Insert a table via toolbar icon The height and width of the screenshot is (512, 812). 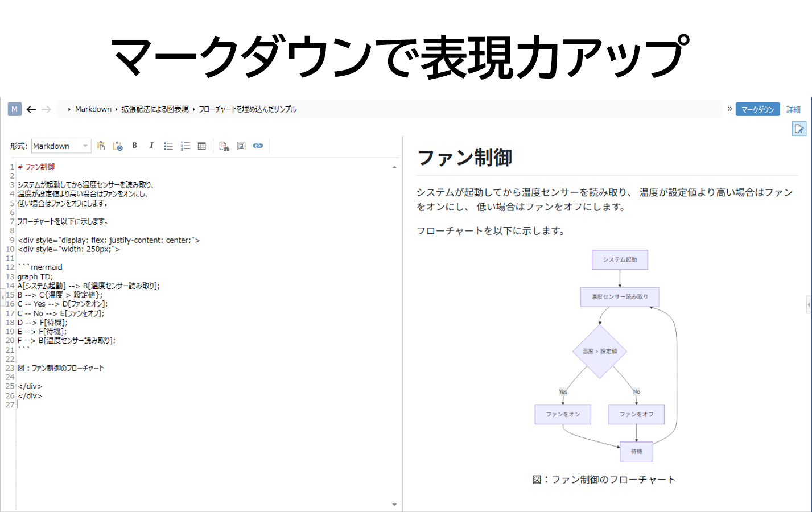click(x=201, y=146)
